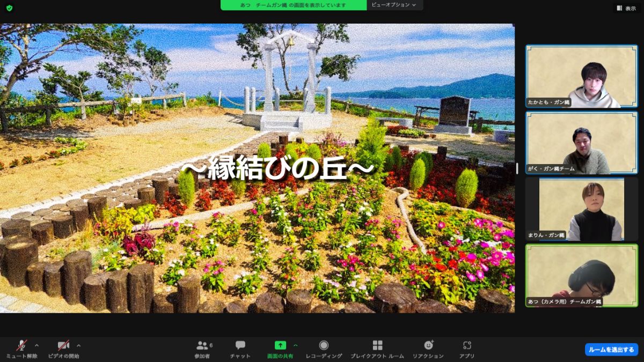The image size is (644, 362).
Task: Open the 表示 view menu
Action: 626,8
